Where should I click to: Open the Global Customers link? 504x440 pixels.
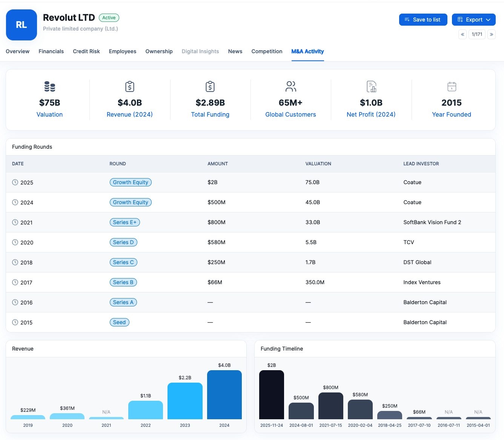(x=291, y=114)
